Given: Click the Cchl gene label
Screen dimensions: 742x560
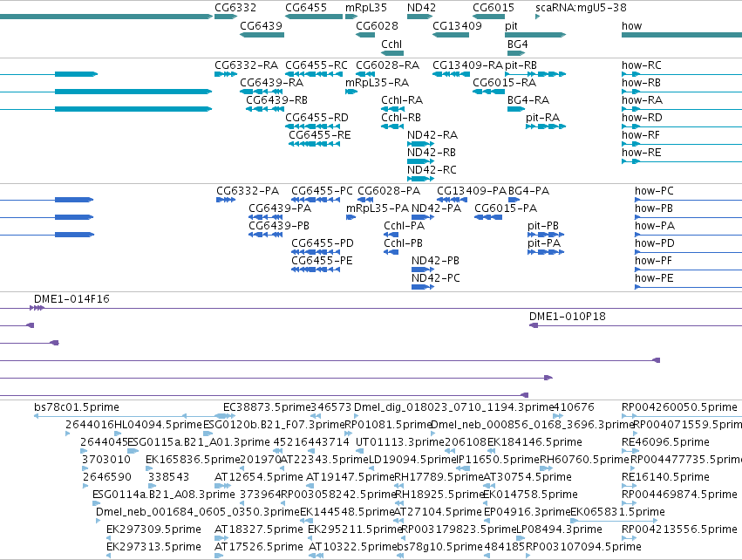Looking at the screenshot, I should point(391,44).
